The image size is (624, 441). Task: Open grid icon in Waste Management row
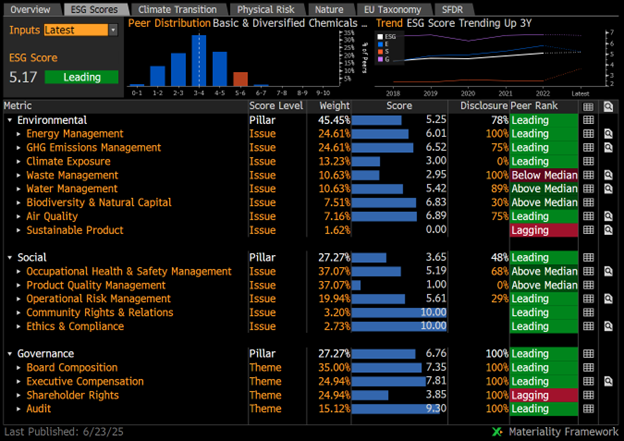(x=588, y=175)
